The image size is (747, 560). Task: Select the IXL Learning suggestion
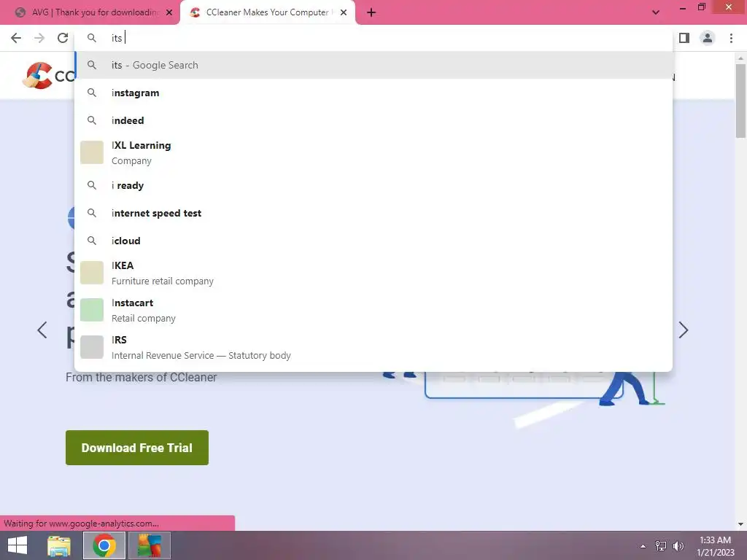373,152
